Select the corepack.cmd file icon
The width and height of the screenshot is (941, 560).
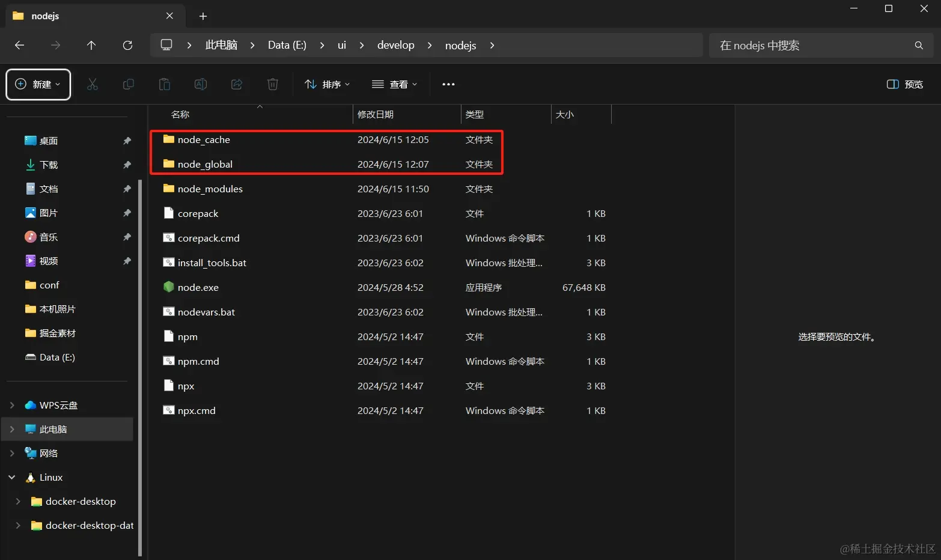click(x=169, y=238)
